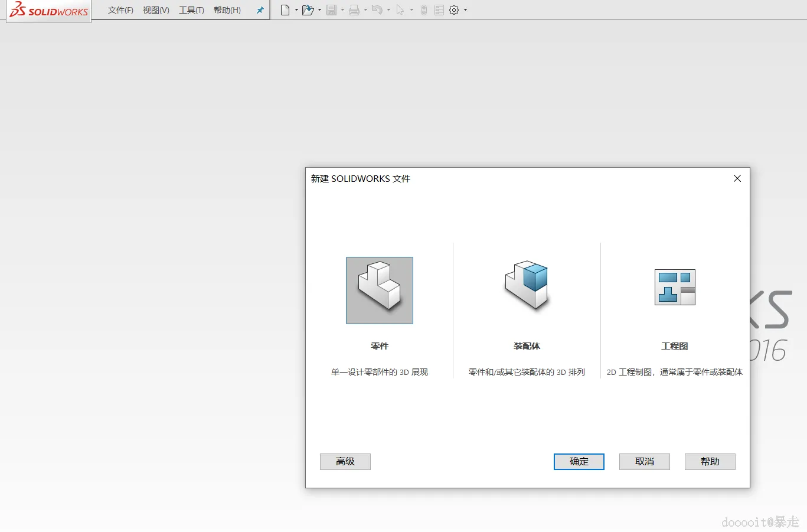Expand the Open file dropdown arrow

click(x=319, y=10)
